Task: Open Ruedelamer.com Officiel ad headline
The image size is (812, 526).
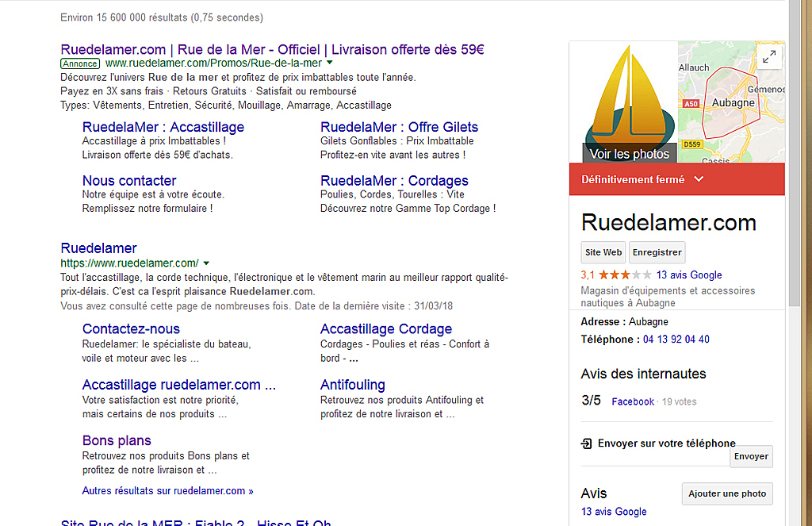Action: (273, 50)
